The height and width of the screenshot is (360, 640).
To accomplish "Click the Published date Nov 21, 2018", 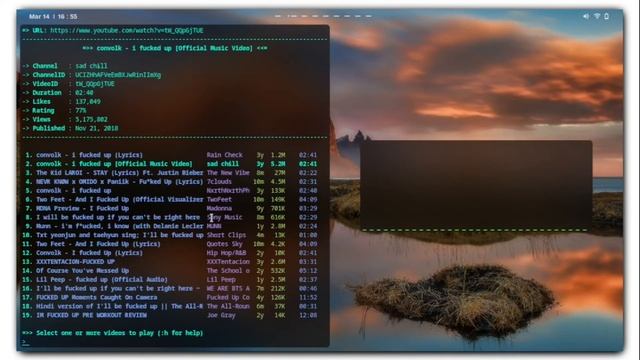I will coord(97,128).
